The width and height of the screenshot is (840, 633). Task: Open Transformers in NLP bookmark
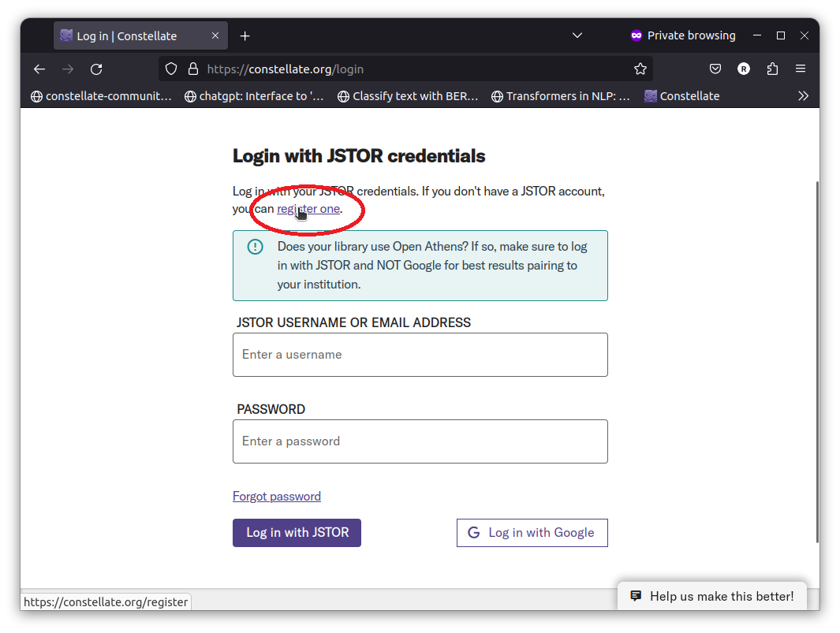561,96
